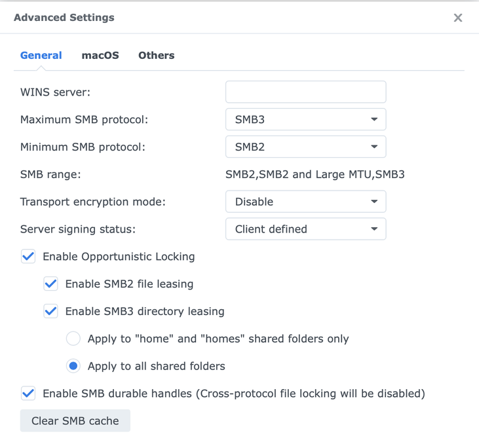Switch to the Others tab
Viewport: 479px width, 448px height.
click(x=156, y=56)
